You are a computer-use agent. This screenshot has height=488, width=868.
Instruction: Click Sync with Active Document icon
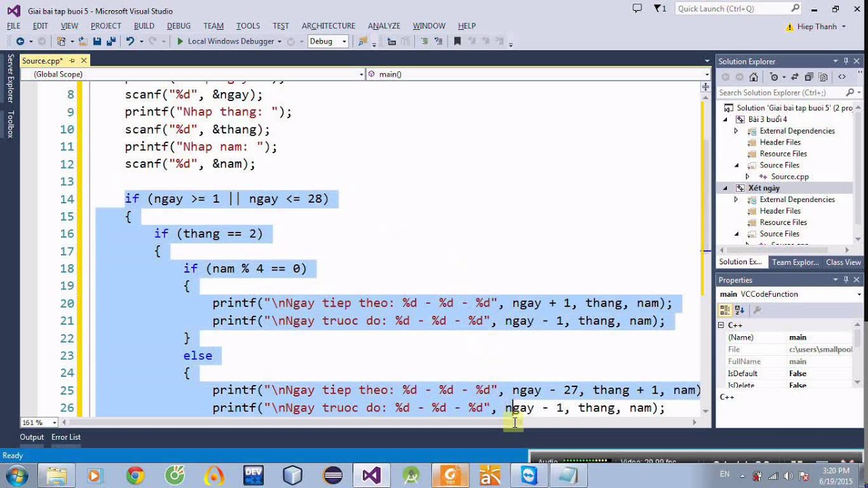(x=795, y=77)
